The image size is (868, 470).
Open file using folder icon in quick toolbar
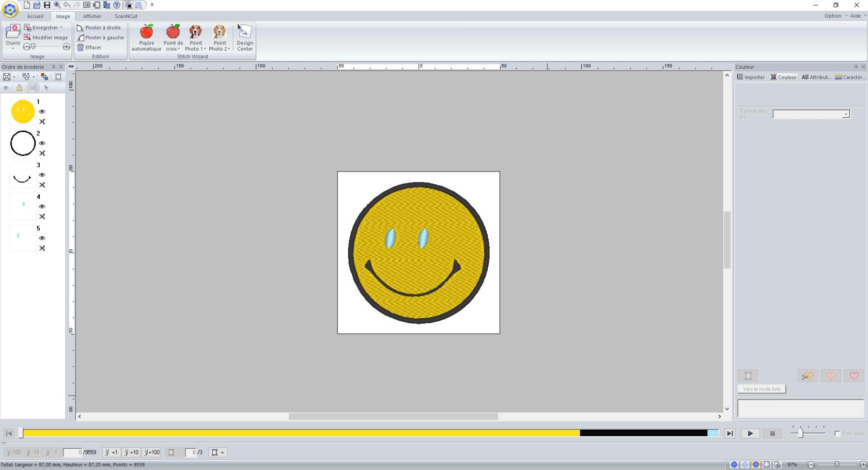37,5
